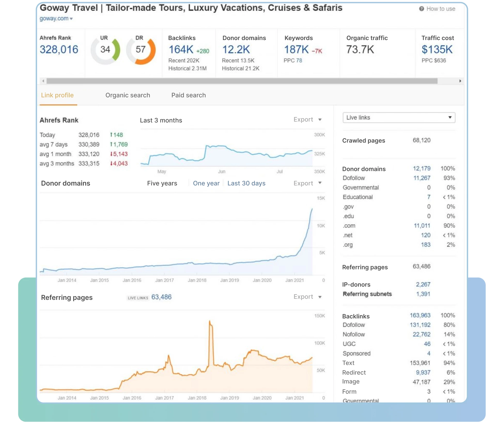The height and width of the screenshot is (423, 504).
Task: Click Dofollow donor domains 11,267
Action: click(x=422, y=178)
